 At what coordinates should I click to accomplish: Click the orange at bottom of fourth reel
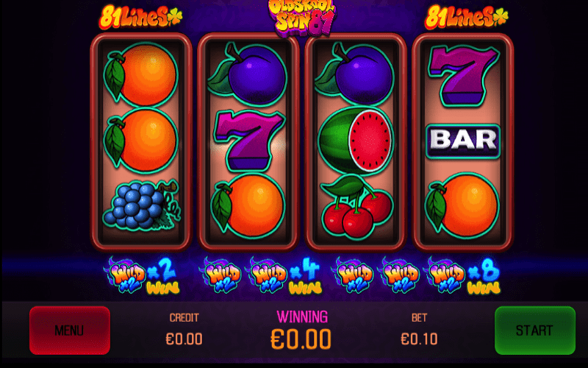[462, 205]
